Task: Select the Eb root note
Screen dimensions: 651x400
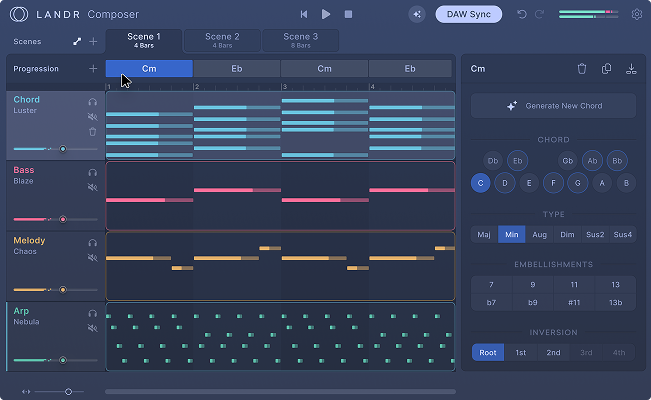Action: click(x=517, y=161)
